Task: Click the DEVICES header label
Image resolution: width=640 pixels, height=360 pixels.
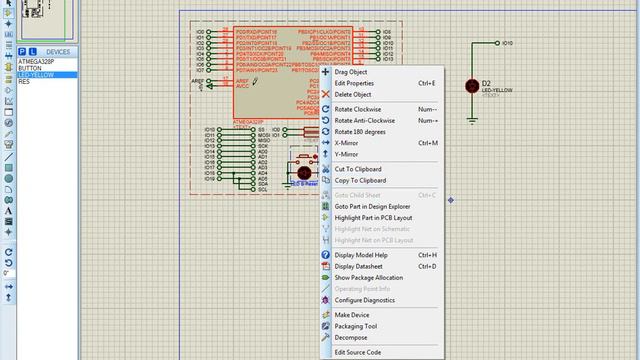Action: point(58,52)
